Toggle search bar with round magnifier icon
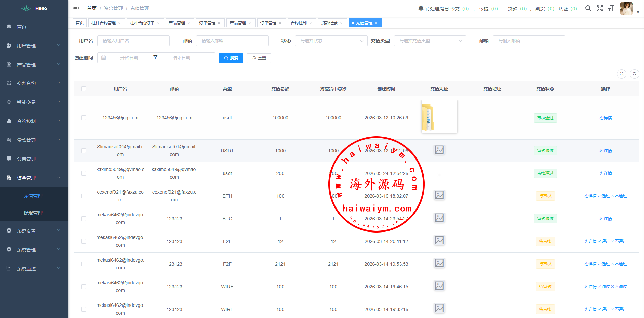Screen dimensions: 644x318 (622, 74)
